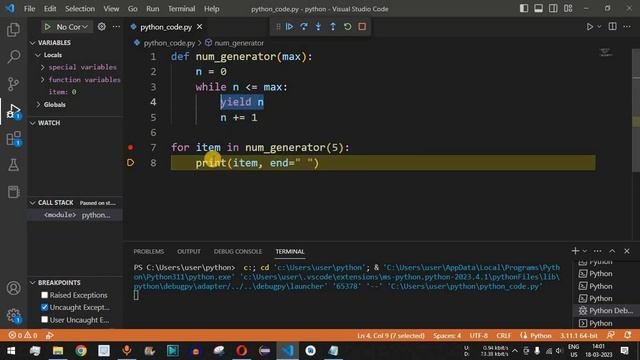Expand special variables
Screen dimensions: 640x360
coord(42,67)
